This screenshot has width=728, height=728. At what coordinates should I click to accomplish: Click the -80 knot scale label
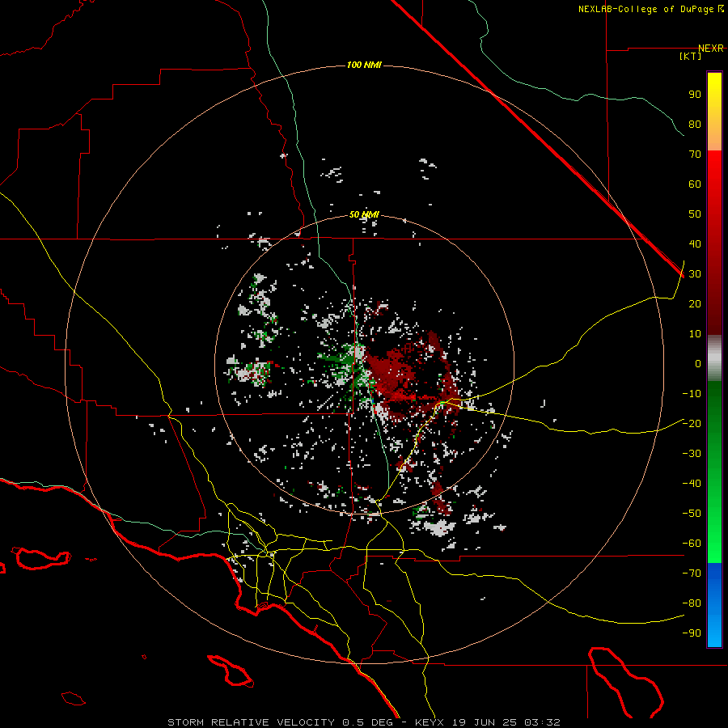(x=692, y=603)
